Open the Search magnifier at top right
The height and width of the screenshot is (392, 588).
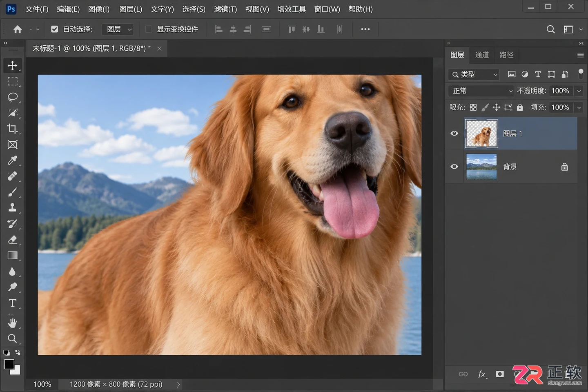550,29
